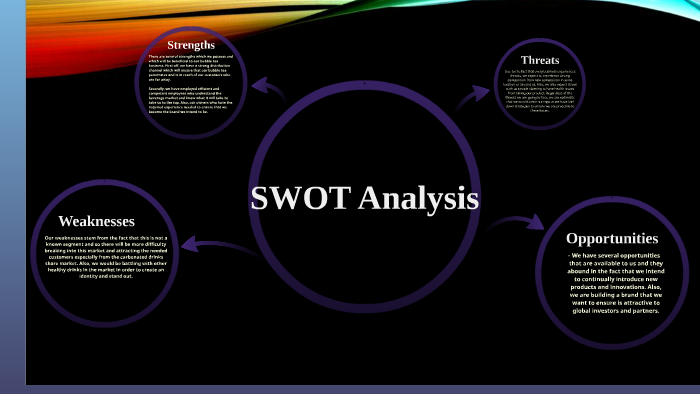Image resolution: width=700 pixels, height=394 pixels.
Task: Click the arrow pointing to Strengths circle
Action: point(269,89)
